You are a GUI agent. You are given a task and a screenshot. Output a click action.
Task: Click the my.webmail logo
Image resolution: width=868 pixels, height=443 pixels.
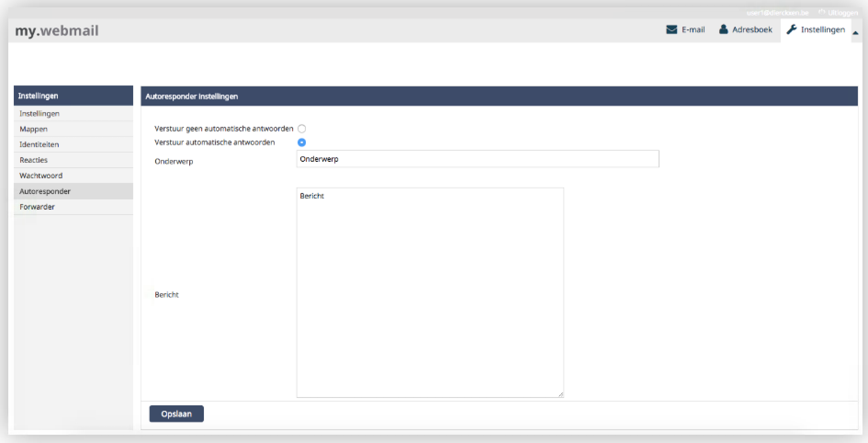[x=56, y=31]
